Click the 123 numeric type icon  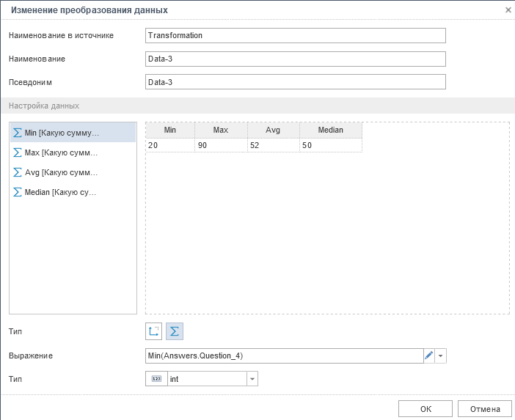[156, 379]
